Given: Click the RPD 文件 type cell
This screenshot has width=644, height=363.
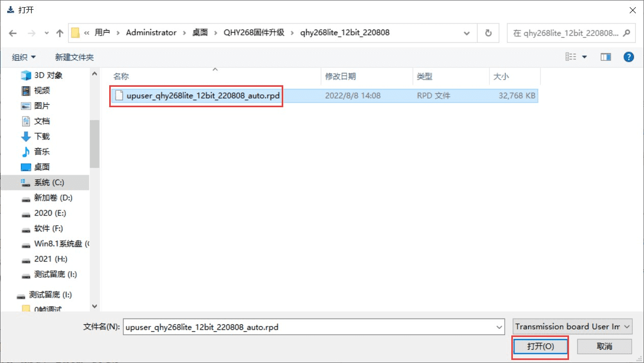Looking at the screenshot, I should [x=433, y=95].
